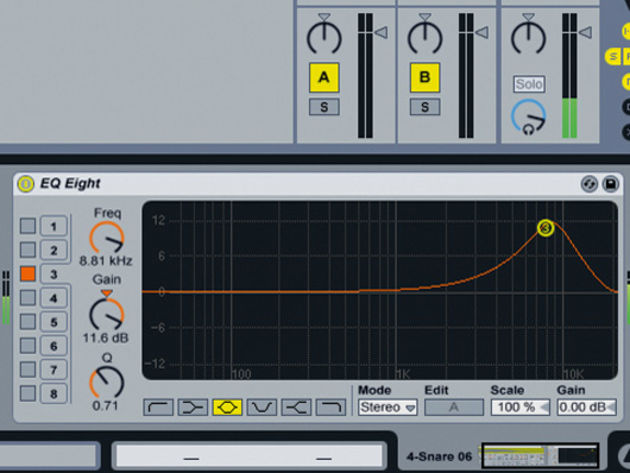Click volume fader arrow on B track
630x473 pixels.
(482, 33)
